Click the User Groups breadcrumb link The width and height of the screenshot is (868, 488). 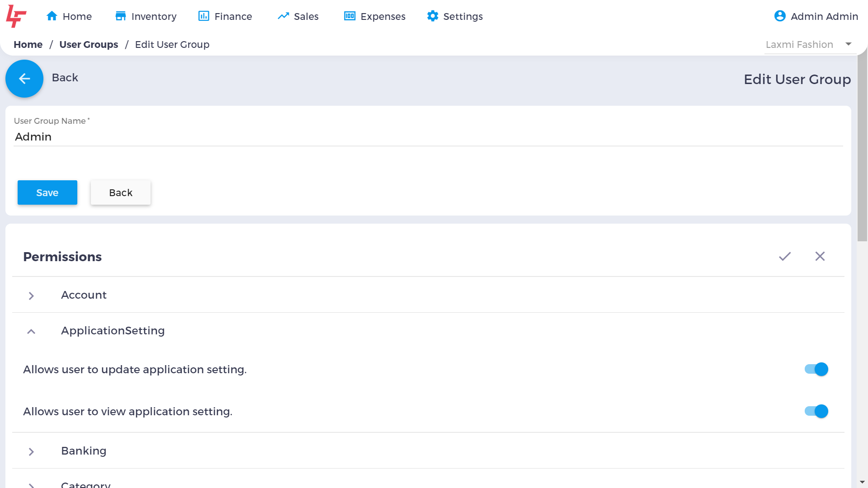click(88, 44)
